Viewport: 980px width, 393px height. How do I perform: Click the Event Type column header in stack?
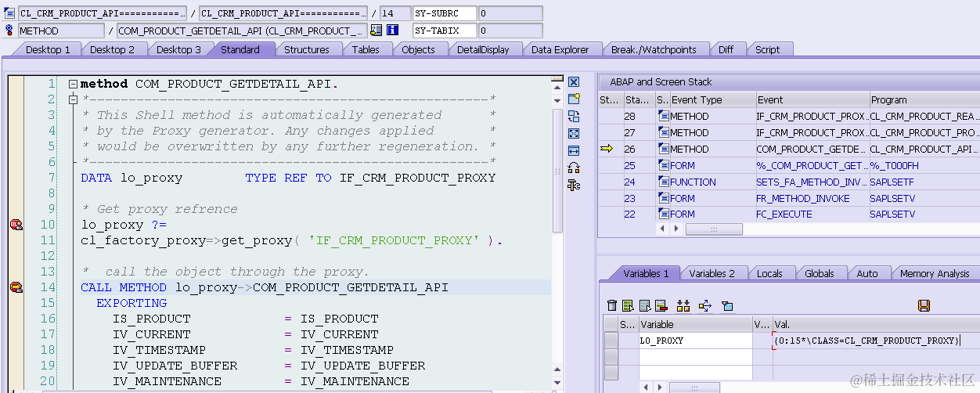tap(712, 99)
